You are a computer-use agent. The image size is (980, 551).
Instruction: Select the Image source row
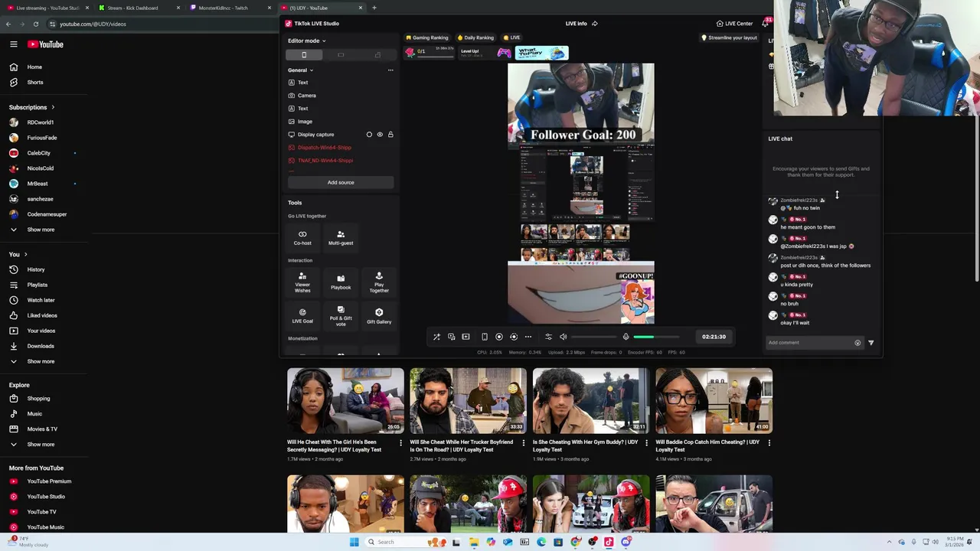pyautogui.click(x=341, y=122)
